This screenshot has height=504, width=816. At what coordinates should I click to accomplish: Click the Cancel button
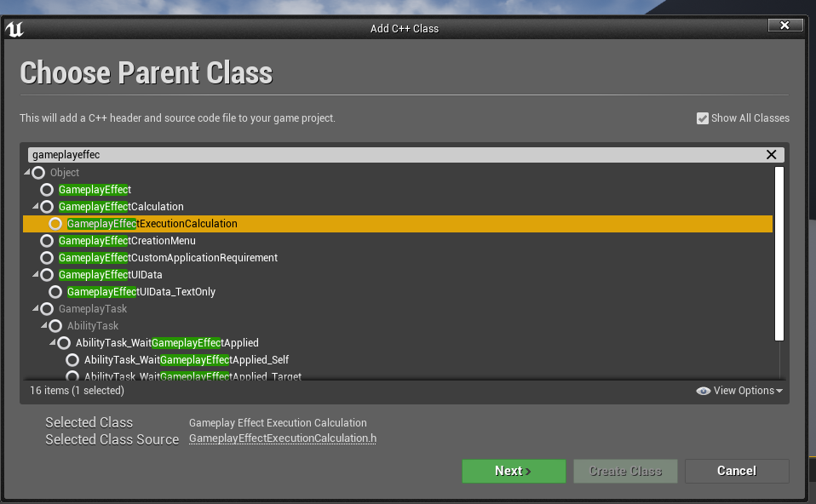[737, 472]
